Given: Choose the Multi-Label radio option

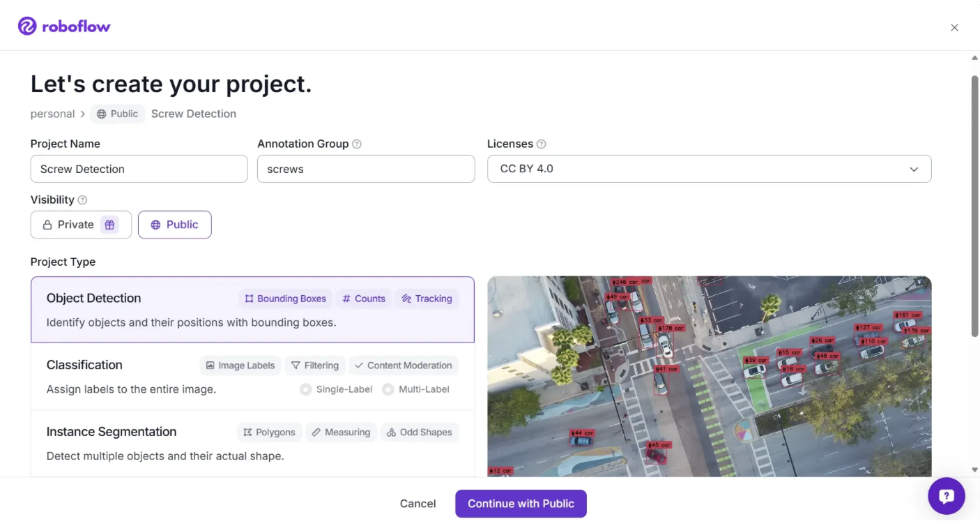Looking at the screenshot, I should [388, 389].
